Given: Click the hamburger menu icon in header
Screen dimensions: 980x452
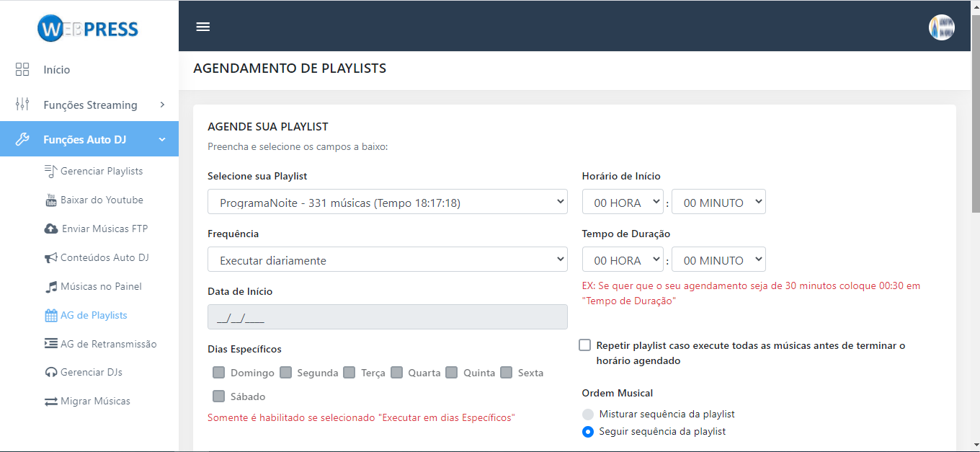Looking at the screenshot, I should click(x=203, y=27).
